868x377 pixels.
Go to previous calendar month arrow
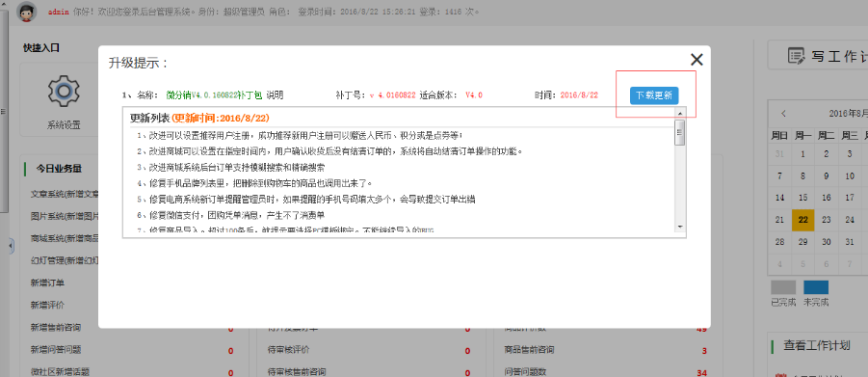click(783, 113)
